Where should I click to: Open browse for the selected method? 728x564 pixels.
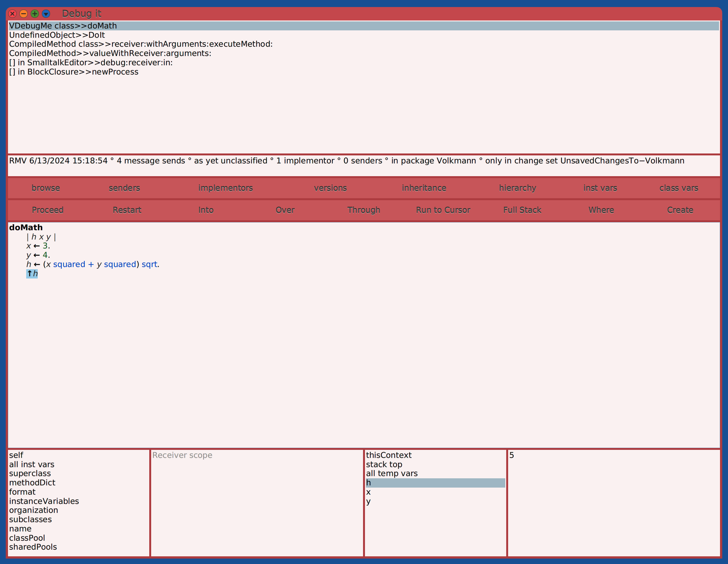pos(46,188)
